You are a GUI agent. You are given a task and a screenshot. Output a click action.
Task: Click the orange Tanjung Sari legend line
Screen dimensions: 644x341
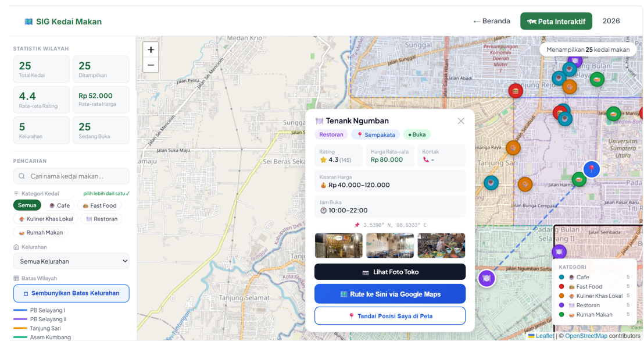20,328
